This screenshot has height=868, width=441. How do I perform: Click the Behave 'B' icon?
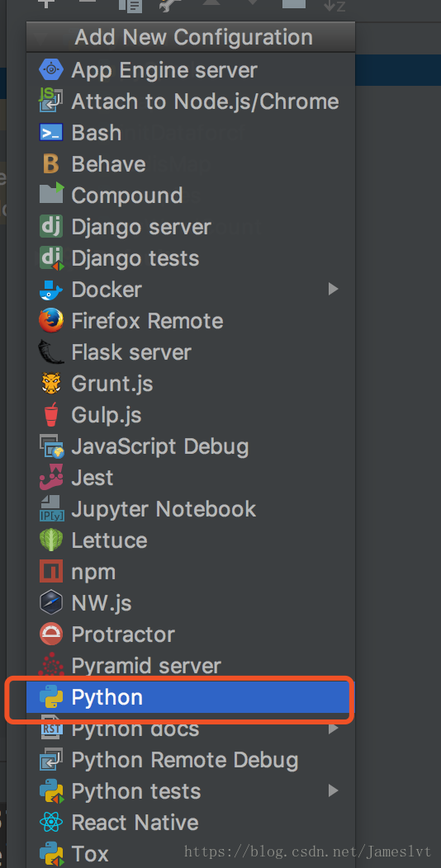point(51,164)
